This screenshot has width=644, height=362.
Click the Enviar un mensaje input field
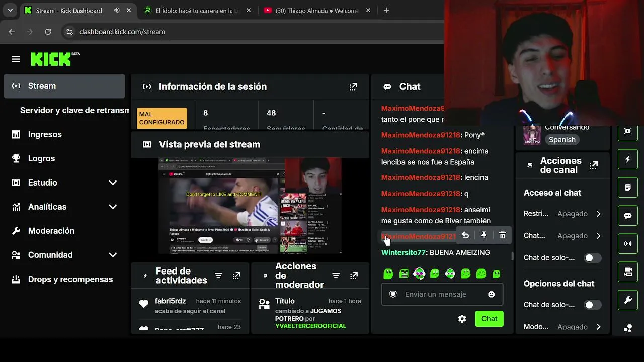pyautogui.click(x=442, y=294)
